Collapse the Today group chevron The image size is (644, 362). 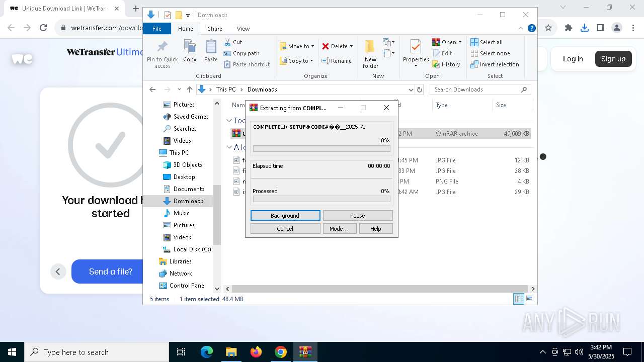tap(229, 121)
